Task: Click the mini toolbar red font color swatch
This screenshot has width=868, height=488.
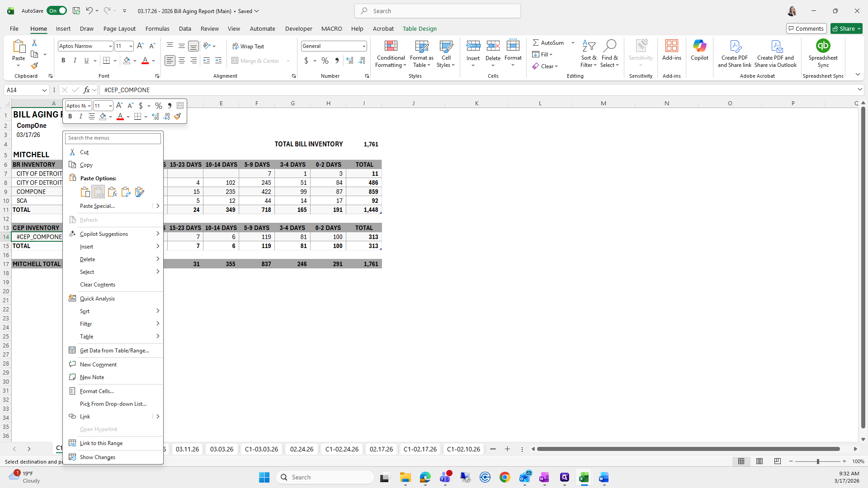Action: coord(120,117)
